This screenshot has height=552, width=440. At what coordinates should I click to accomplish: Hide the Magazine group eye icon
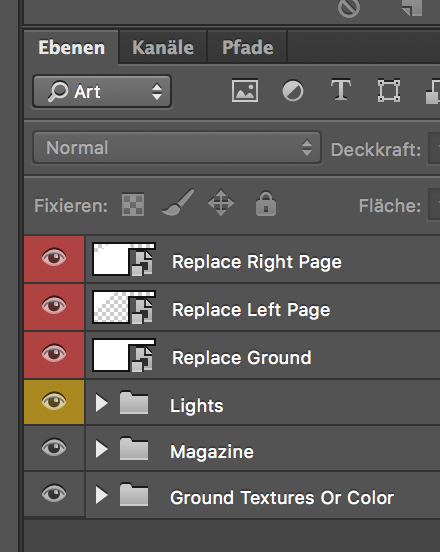54,448
